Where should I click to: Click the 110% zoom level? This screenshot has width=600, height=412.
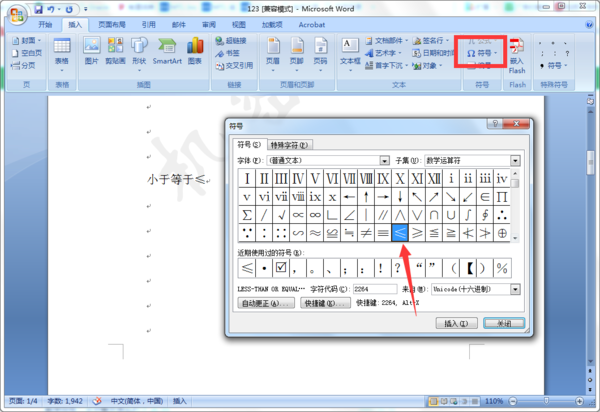(494, 401)
